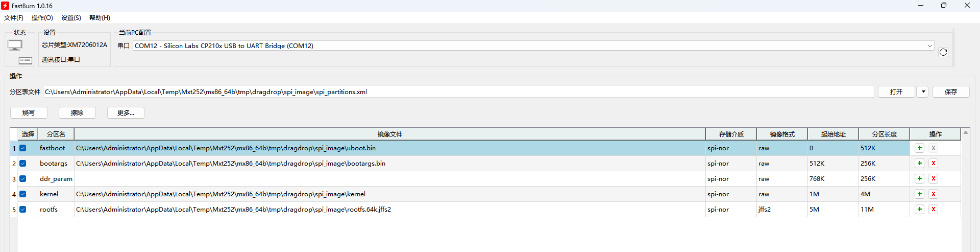Expand the arrow next to 打开 button
Screen dimensions: 980x252
(923, 92)
